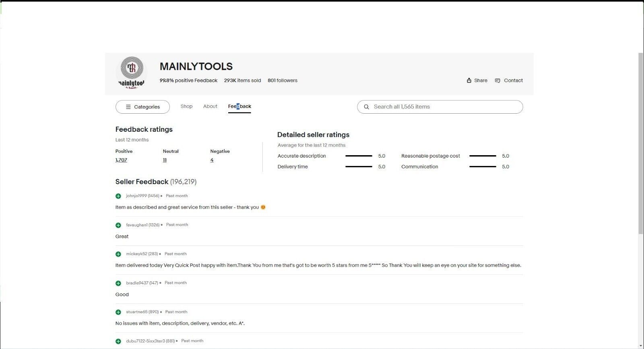This screenshot has height=349, width=644.
Task: Click the MAINLYTOOLS store logo image
Action: (x=132, y=73)
